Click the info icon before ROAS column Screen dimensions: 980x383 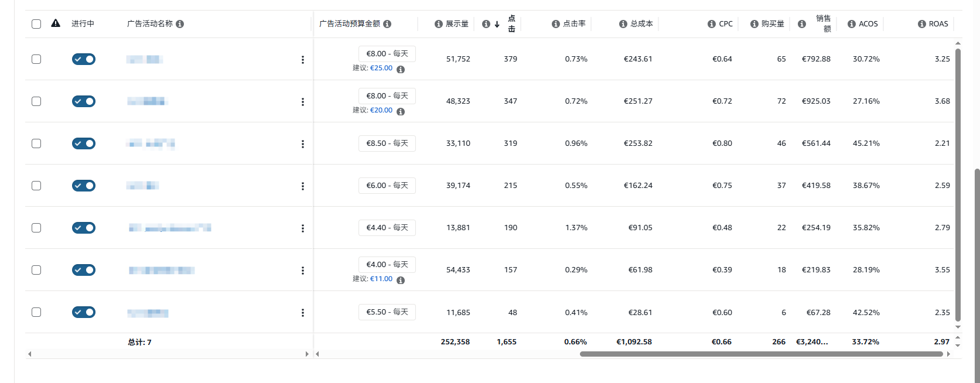point(922,24)
